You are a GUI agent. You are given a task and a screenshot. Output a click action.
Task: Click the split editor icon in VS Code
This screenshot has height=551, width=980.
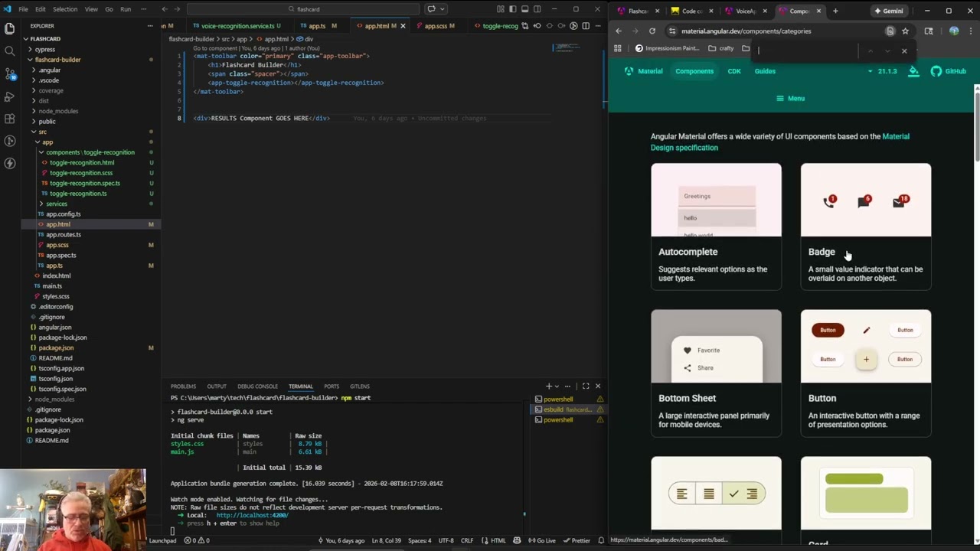[x=586, y=26]
